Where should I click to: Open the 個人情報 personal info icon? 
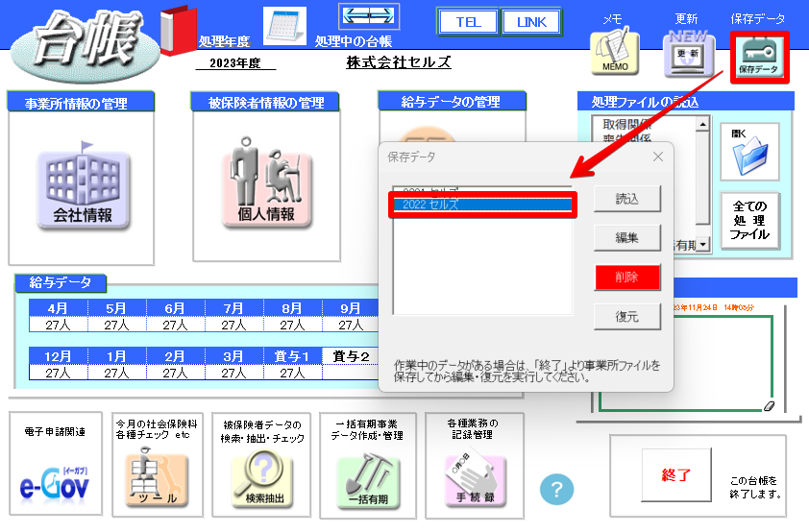[267, 182]
